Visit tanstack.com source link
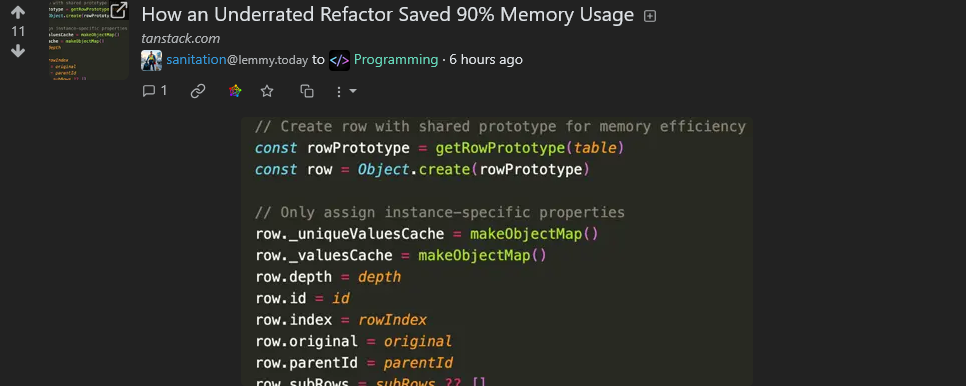The image size is (966, 386). (x=181, y=38)
